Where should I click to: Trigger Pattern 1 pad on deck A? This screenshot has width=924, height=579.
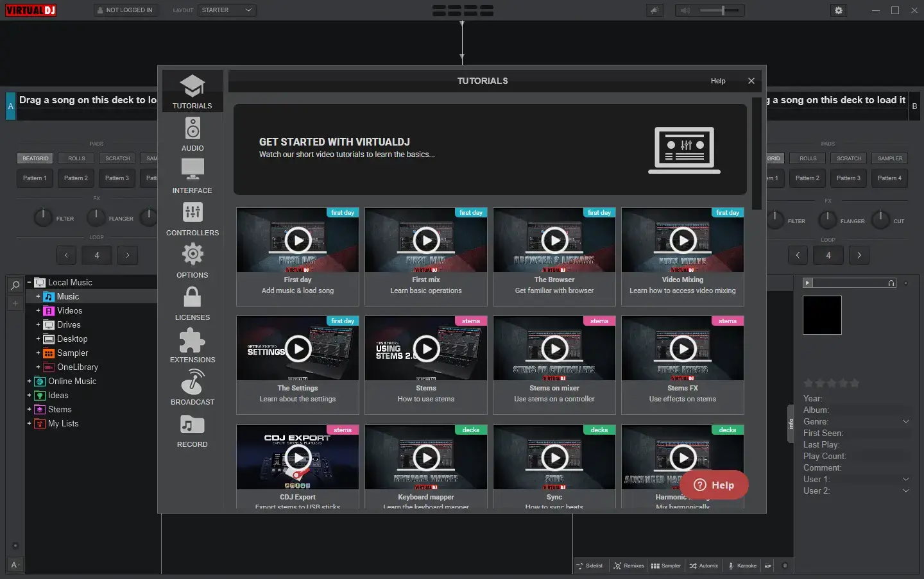(35, 178)
